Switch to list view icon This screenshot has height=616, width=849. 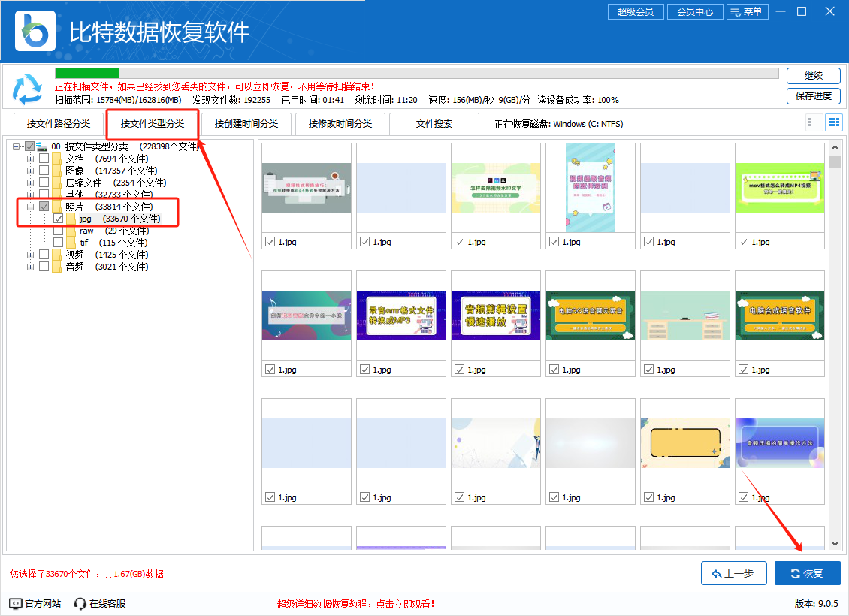[x=814, y=122]
